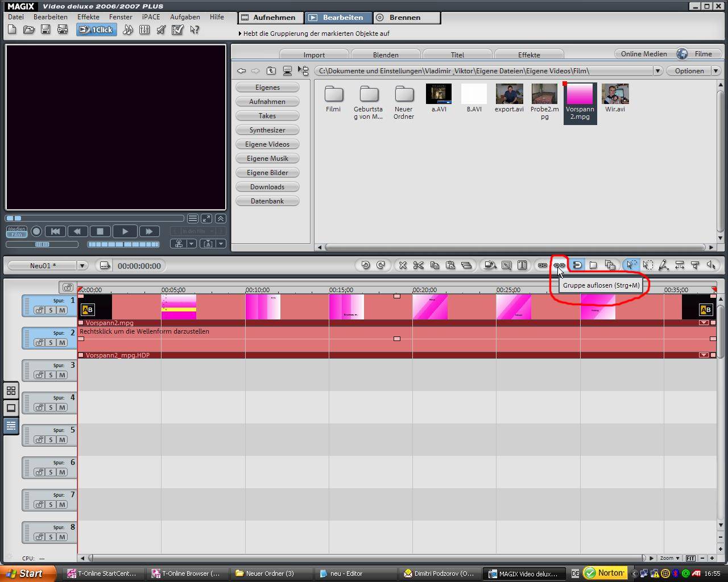Solo track 1 with the S button

pos(51,310)
